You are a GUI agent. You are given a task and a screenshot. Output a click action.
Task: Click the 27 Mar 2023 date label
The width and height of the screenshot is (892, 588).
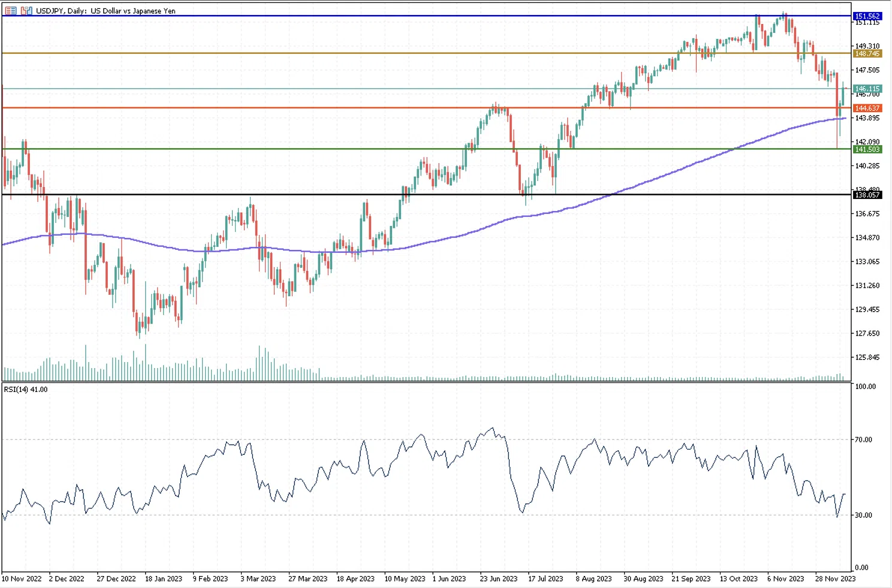tap(308, 579)
